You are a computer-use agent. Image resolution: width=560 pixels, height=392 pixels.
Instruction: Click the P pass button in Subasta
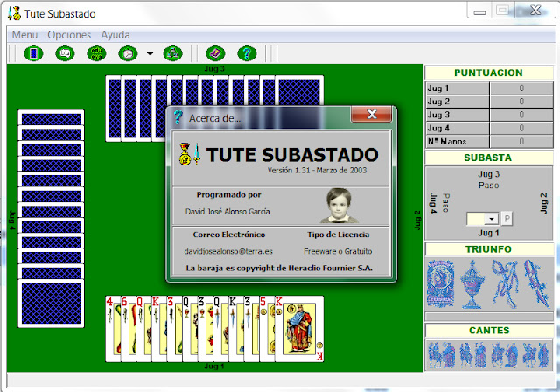click(507, 219)
